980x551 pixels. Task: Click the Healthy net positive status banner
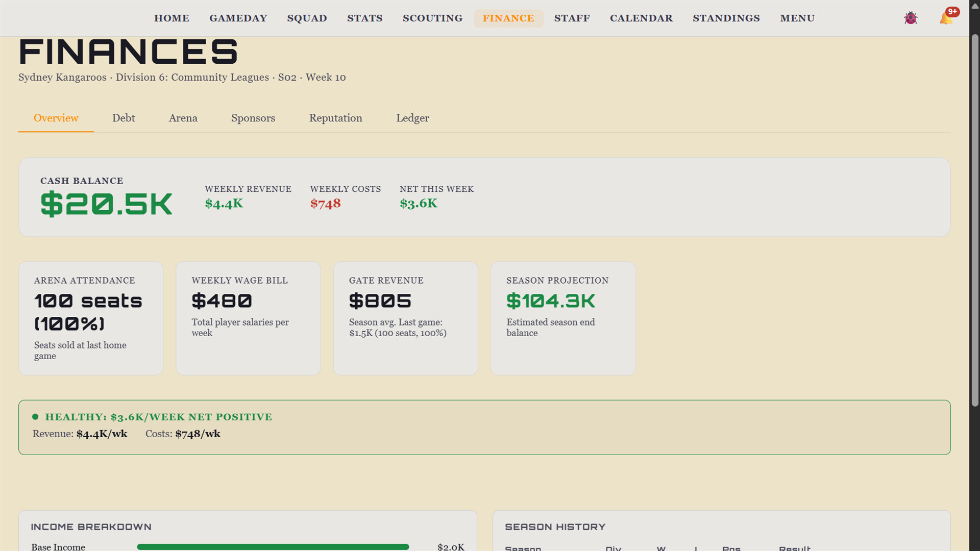484,428
